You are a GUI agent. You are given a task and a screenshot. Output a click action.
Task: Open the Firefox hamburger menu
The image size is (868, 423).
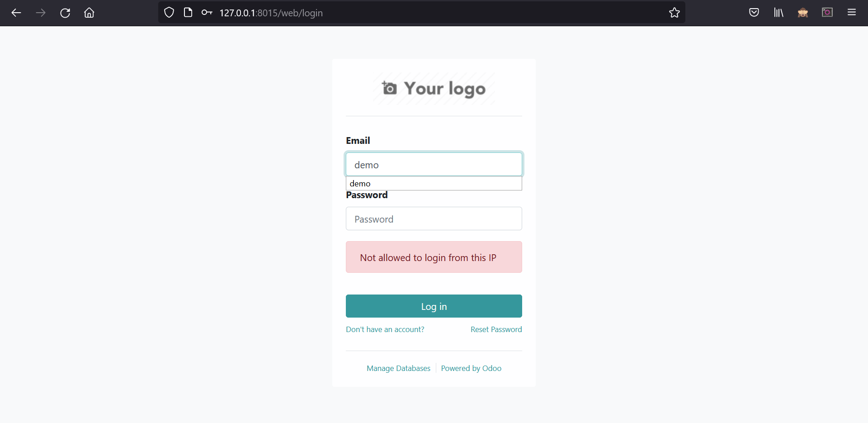[x=852, y=13]
